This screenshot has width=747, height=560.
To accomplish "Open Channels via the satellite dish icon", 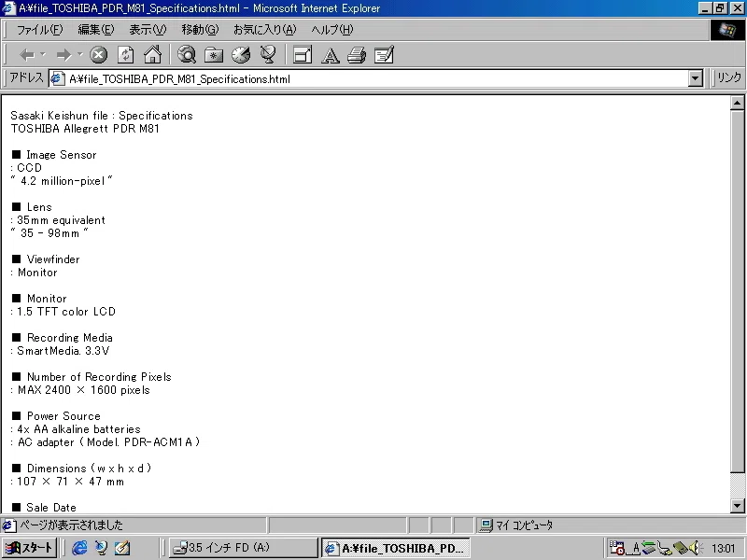I will [268, 55].
